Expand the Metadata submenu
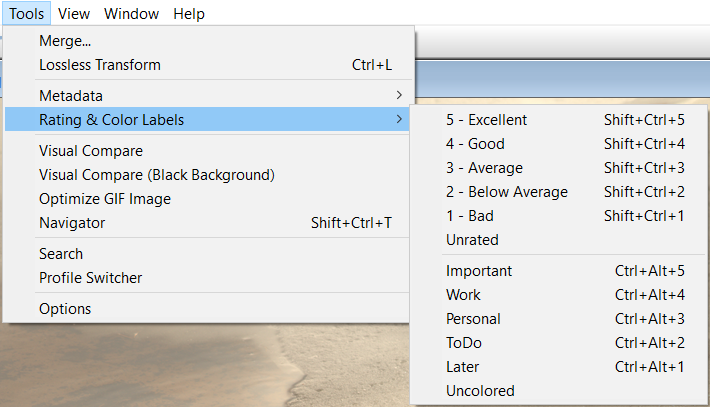 pyautogui.click(x=70, y=96)
